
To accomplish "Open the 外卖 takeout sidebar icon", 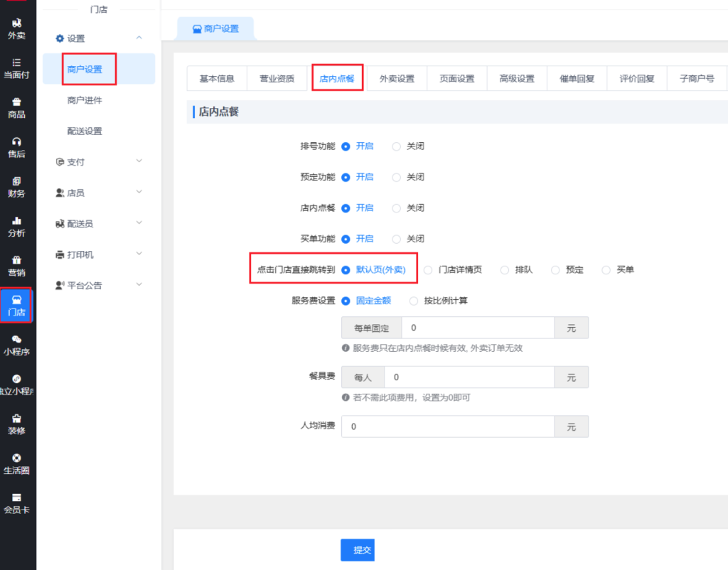I will (x=16, y=28).
